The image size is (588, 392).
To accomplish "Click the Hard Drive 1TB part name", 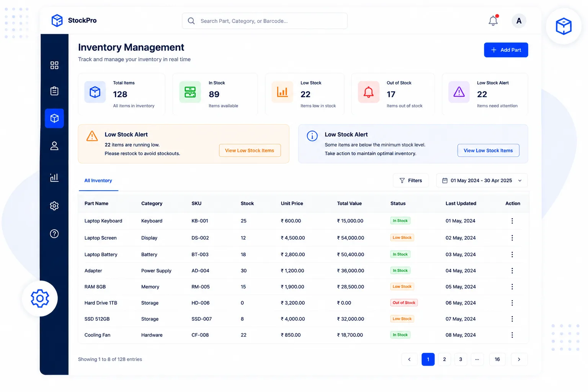I will pos(101,303).
